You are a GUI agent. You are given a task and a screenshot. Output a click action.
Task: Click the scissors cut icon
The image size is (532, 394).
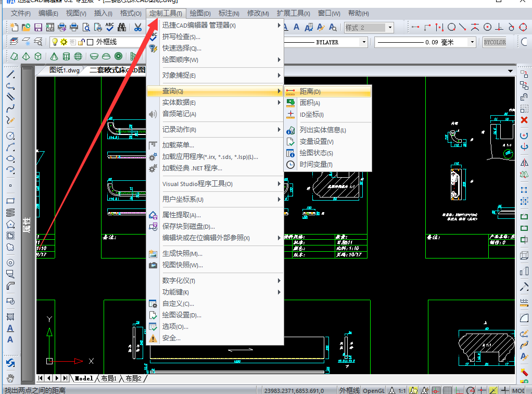pyautogui.click(x=138, y=27)
